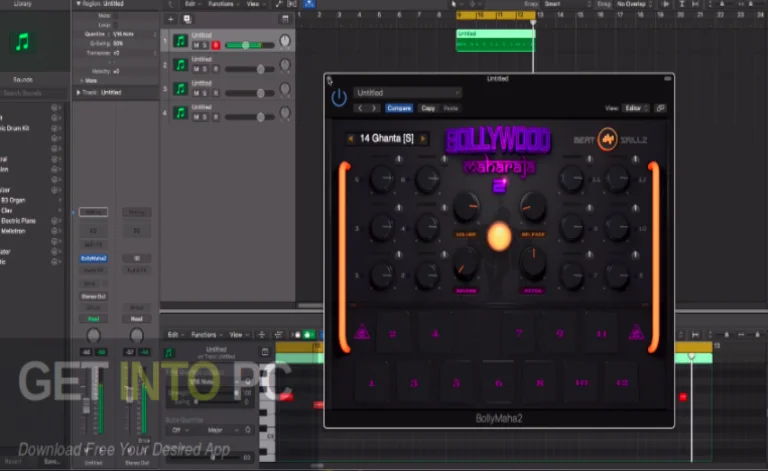The image size is (768, 471).
Task: Open the View Editor dropdown
Action: pos(636,108)
